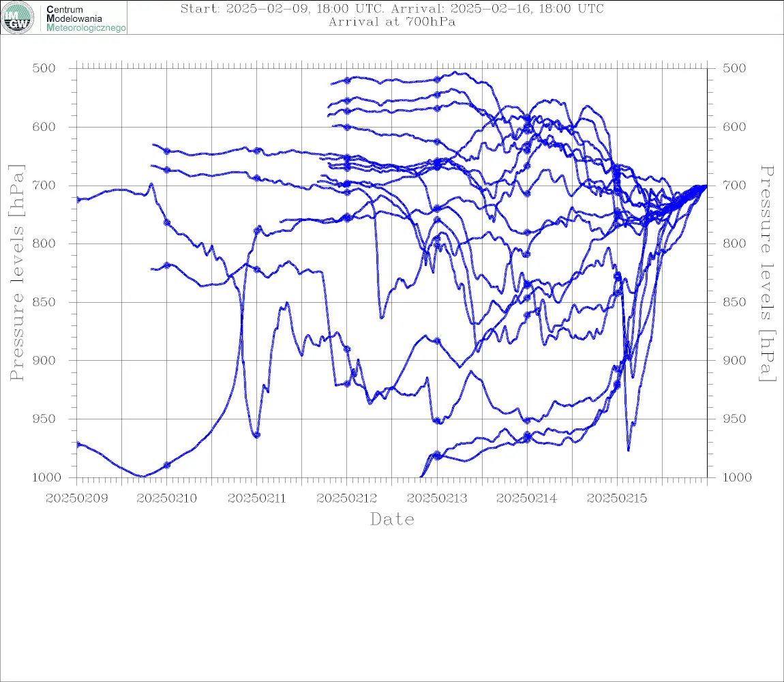Click the 20250209 date label
The width and height of the screenshot is (784, 682).
(x=76, y=499)
